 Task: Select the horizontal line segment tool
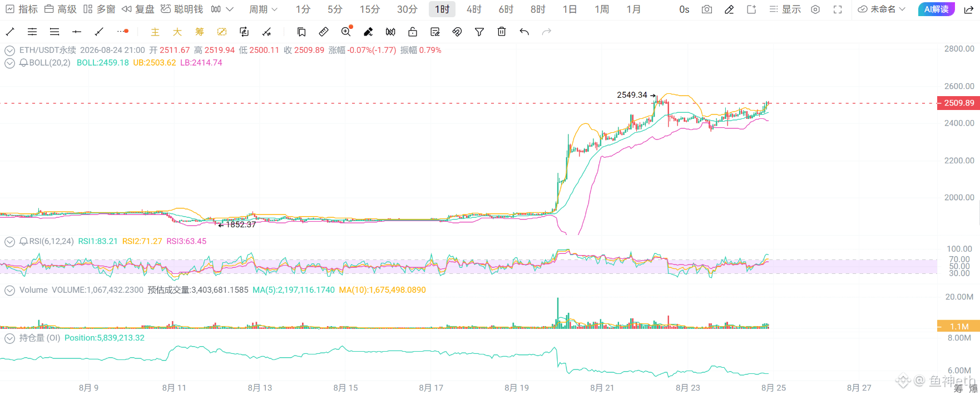pos(77,32)
